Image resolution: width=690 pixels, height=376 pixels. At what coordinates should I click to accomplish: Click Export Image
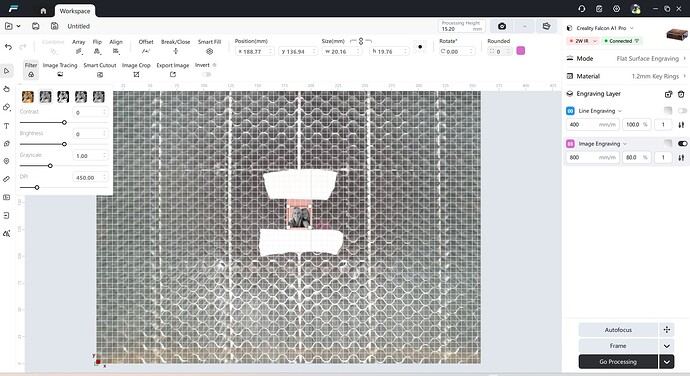172,70
